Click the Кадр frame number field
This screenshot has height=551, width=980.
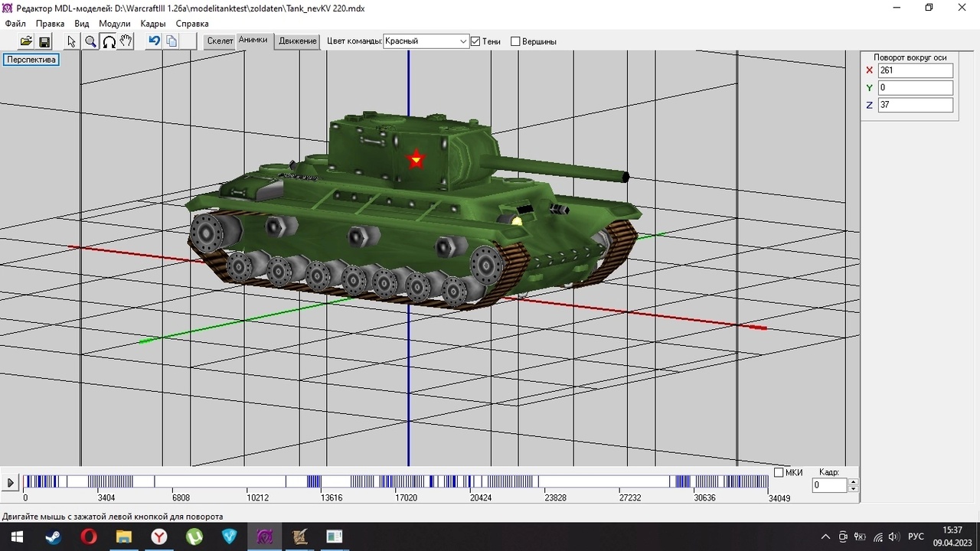click(x=830, y=485)
